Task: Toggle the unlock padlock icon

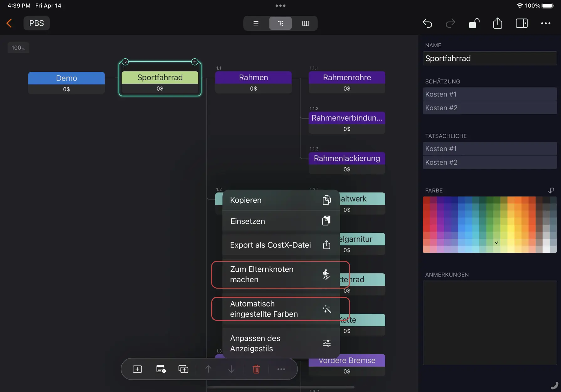Action: pos(474,23)
